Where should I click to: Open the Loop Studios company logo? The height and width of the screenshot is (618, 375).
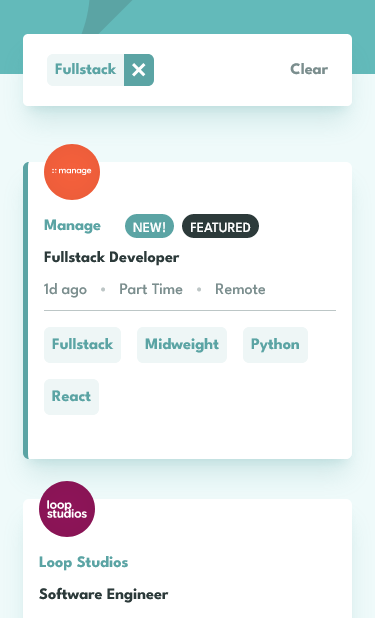pyautogui.click(x=67, y=509)
